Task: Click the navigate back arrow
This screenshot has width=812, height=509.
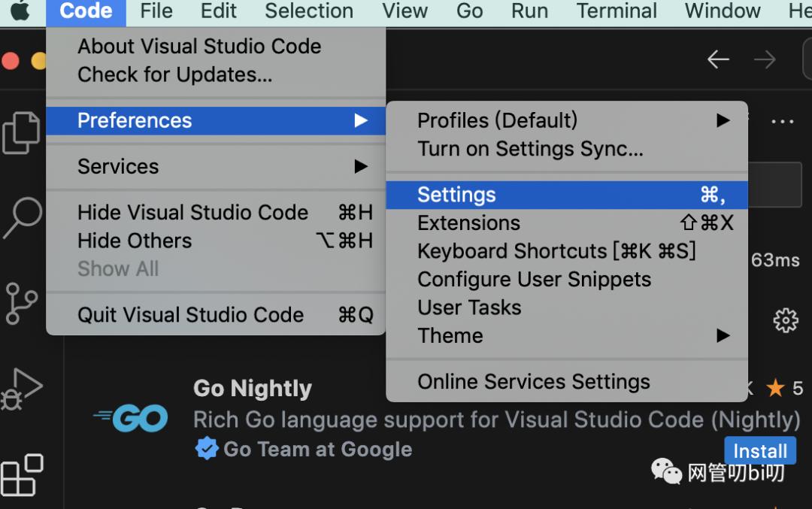Action: 718,59
